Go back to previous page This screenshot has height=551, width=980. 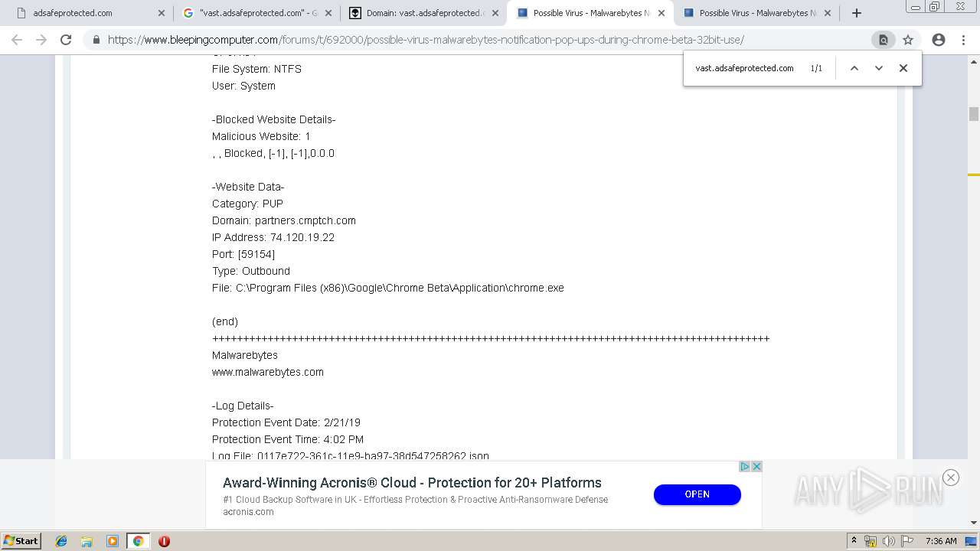point(17,40)
